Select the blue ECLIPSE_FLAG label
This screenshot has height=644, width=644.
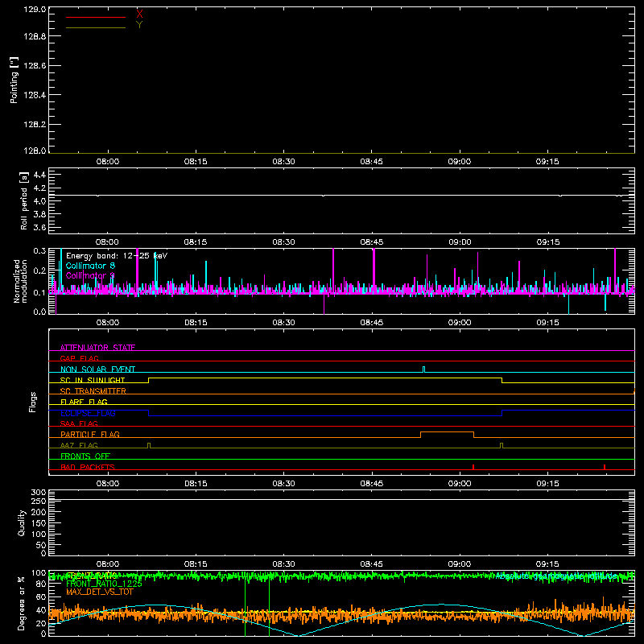coord(88,413)
